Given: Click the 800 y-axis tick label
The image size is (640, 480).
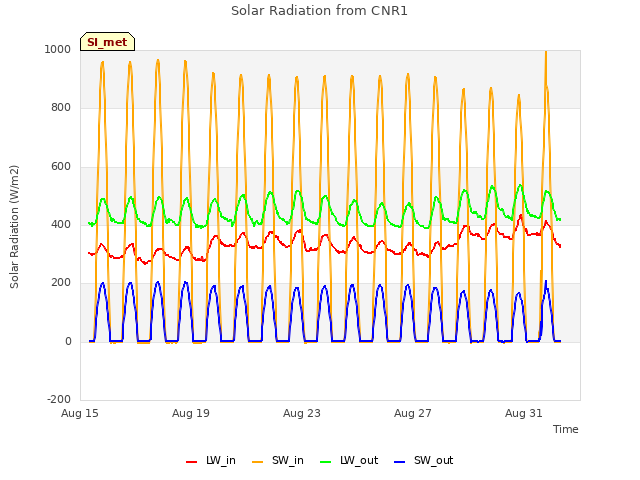Looking at the screenshot, I should click(x=61, y=108).
